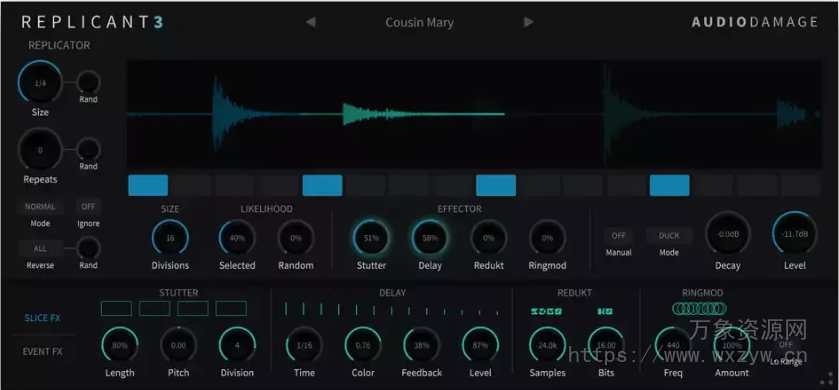Toggle the Ignore OFF button
Viewport: 839px width, 390px height.
88,207
